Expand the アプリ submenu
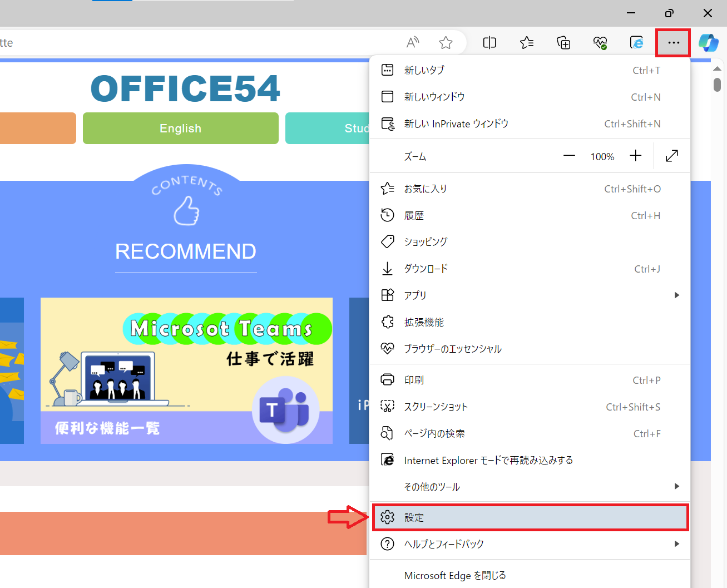 (530, 295)
